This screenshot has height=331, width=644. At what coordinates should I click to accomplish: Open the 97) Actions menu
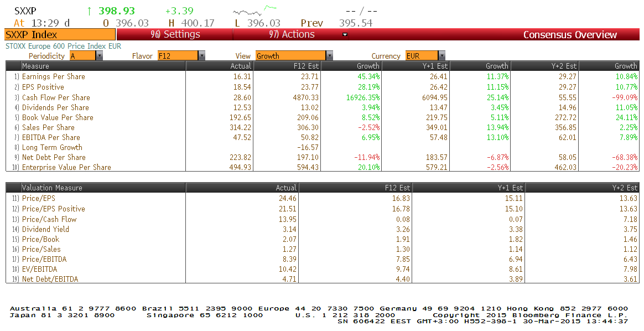(292, 34)
